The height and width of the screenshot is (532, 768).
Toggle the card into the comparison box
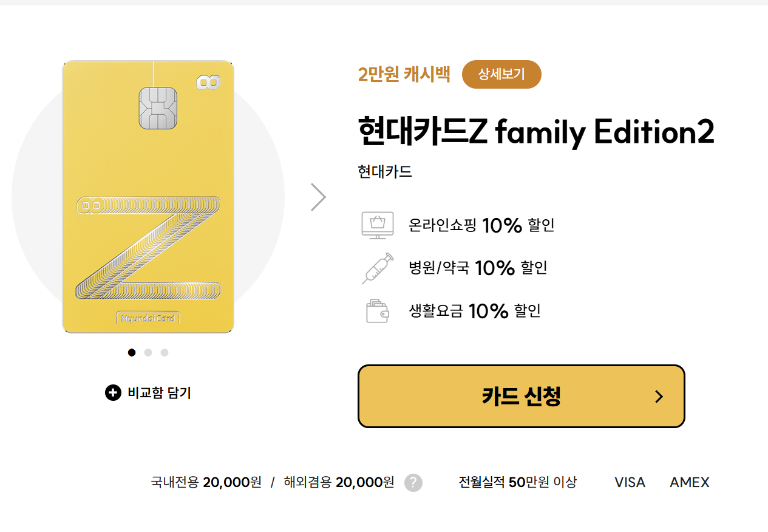(147, 393)
